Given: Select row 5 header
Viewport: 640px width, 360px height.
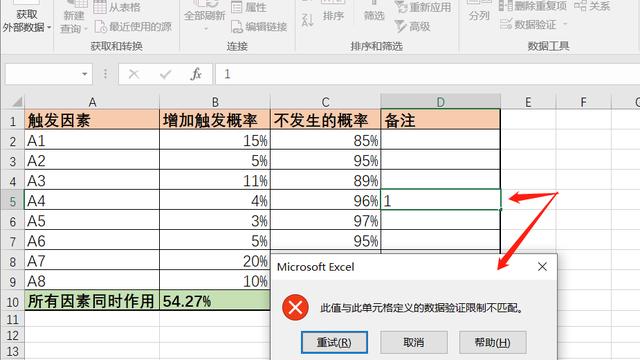Looking at the screenshot, I should 12,201.
